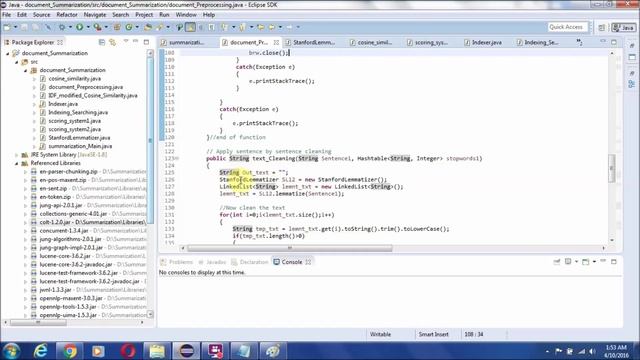Minimize the Console panel
The image size is (640, 360).
[x=603, y=261]
